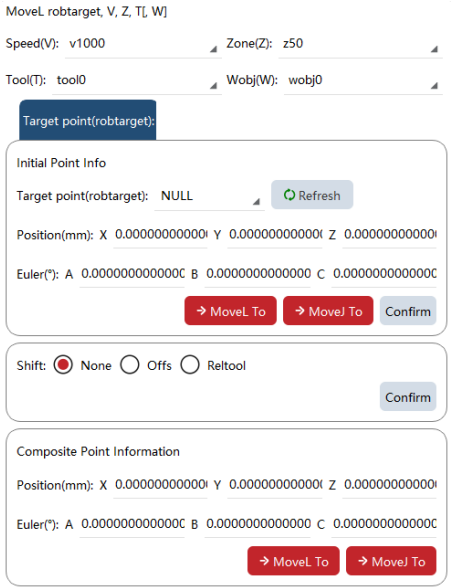This screenshot has height=588, width=452.
Task: Expand the Zone(Z) dropdown showing z50
Action: pos(360,44)
